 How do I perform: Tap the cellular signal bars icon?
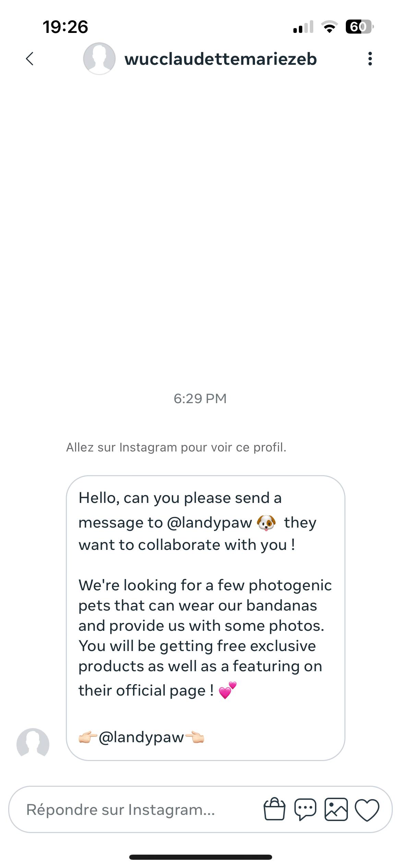303,27
